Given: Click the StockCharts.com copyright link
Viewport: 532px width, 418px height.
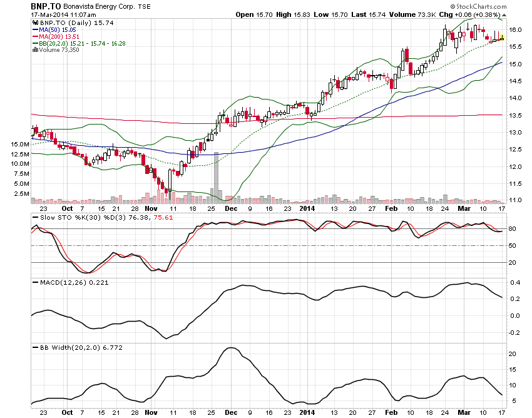Looking at the screenshot, I should click(x=478, y=6).
